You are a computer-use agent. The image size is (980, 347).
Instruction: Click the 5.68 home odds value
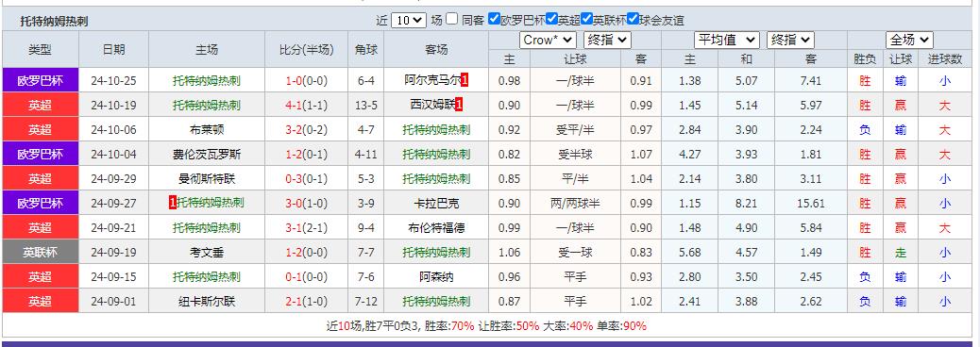click(x=690, y=252)
